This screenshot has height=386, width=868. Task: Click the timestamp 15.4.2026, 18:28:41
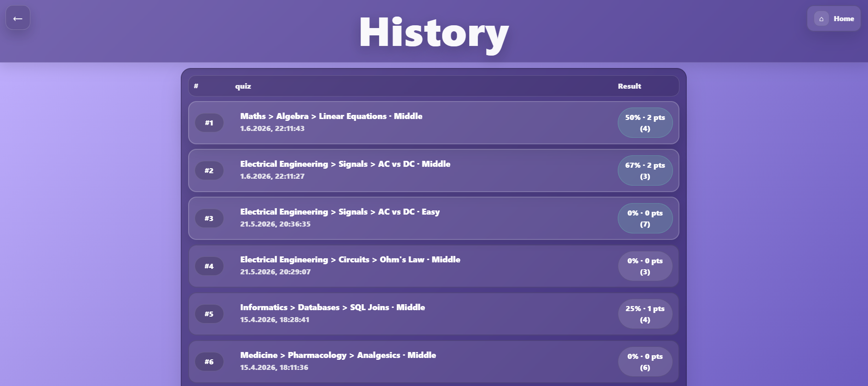tap(275, 320)
